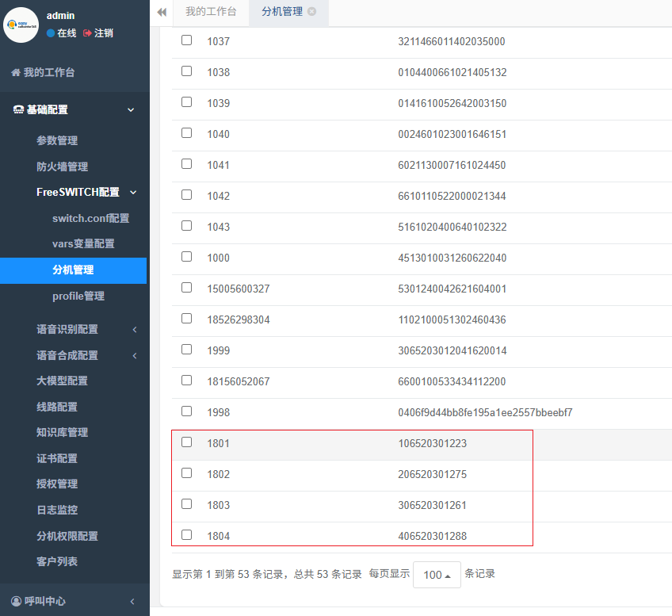Click the phone icon beside 基础配置
This screenshot has height=616, width=672.
18,109
